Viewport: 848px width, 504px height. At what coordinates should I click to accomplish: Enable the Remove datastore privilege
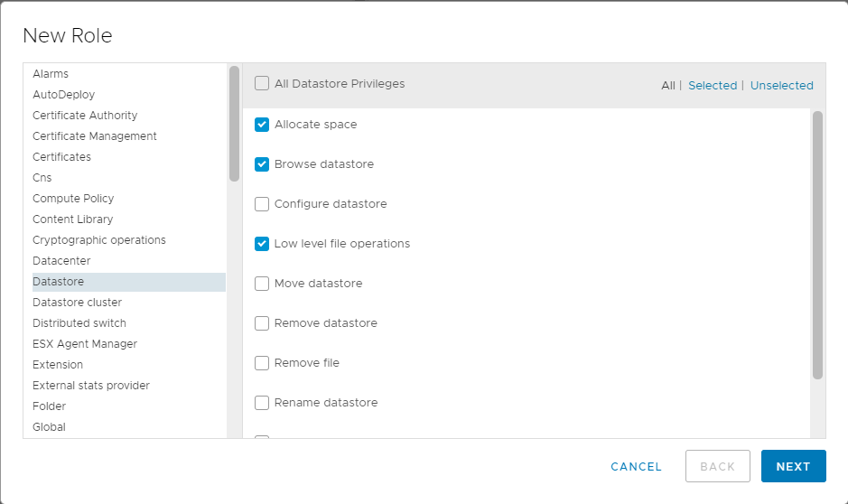(x=262, y=323)
